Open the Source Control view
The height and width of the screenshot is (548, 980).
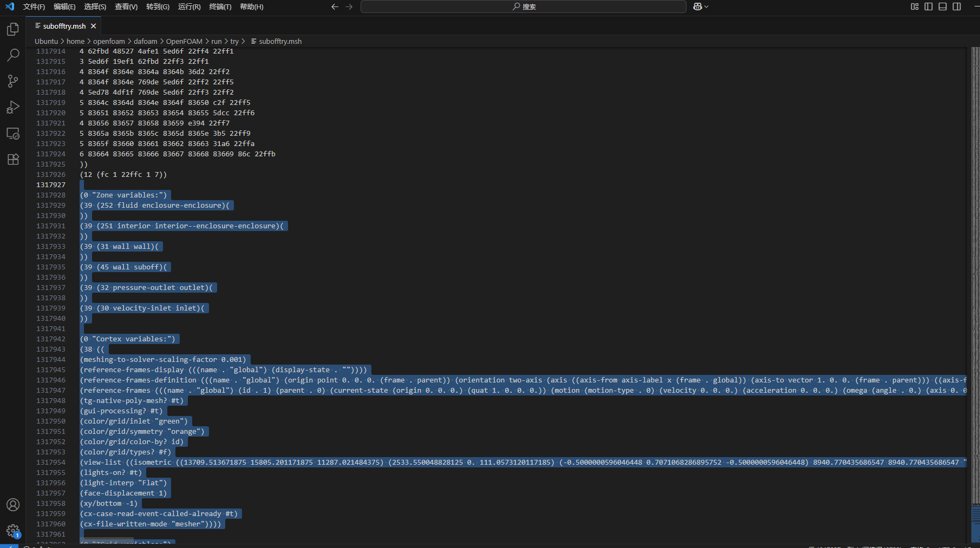click(x=13, y=81)
